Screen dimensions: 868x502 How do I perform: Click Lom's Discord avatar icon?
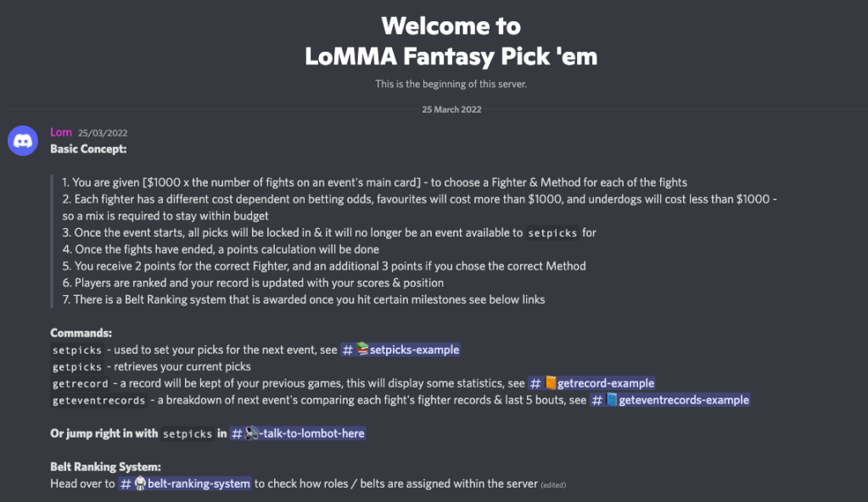[23, 141]
